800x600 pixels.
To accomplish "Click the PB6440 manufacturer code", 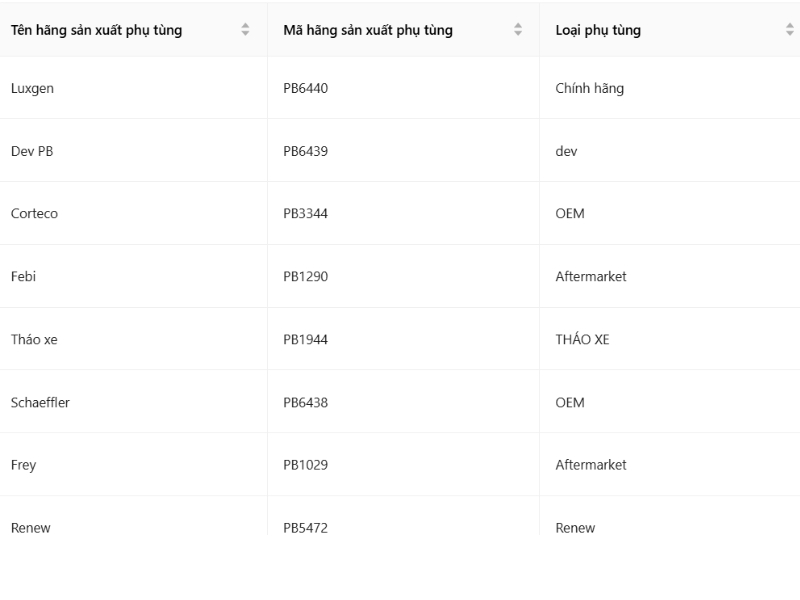I will tap(305, 88).
